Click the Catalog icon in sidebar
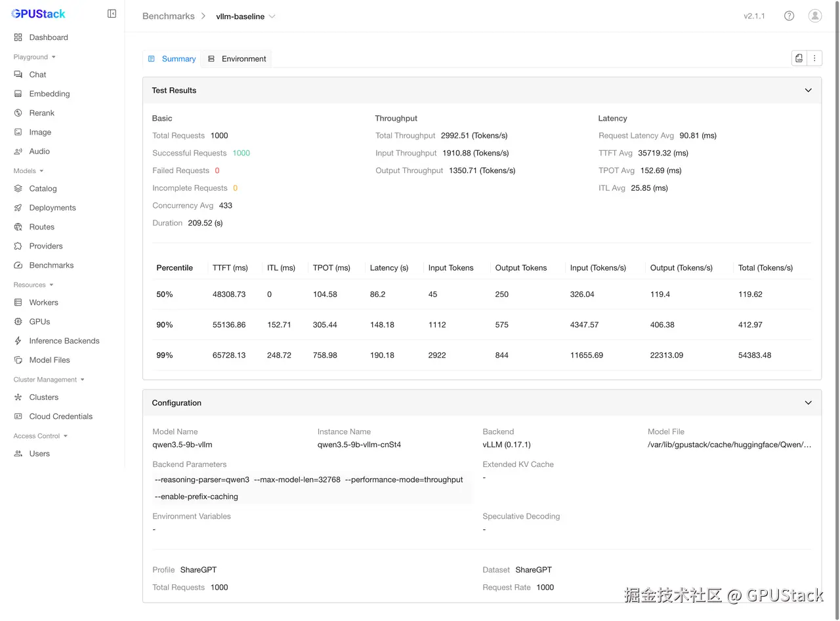The image size is (840, 621). [x=18, y=188]
